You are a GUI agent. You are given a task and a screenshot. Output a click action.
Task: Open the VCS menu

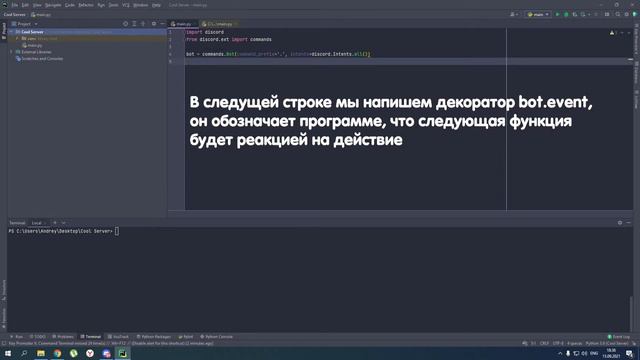tap(126, 5)
